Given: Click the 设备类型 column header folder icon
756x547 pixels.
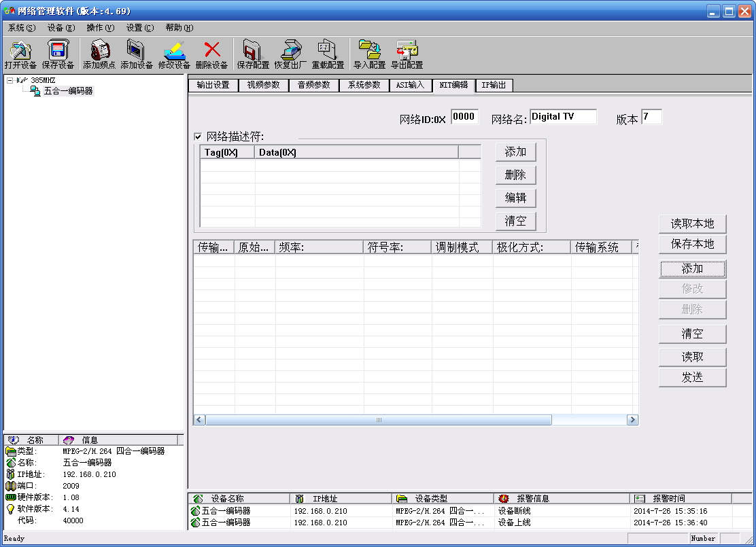Looking at the screenshot, I should 402,498.
